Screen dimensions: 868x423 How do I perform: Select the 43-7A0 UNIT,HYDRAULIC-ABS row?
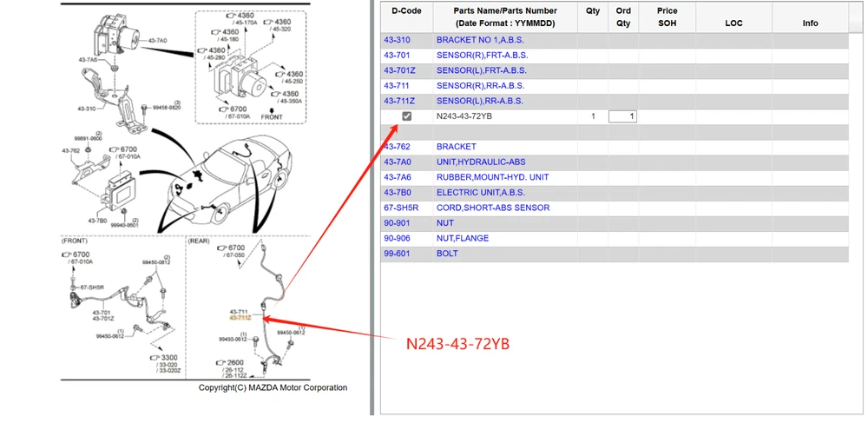click(481, 162)
